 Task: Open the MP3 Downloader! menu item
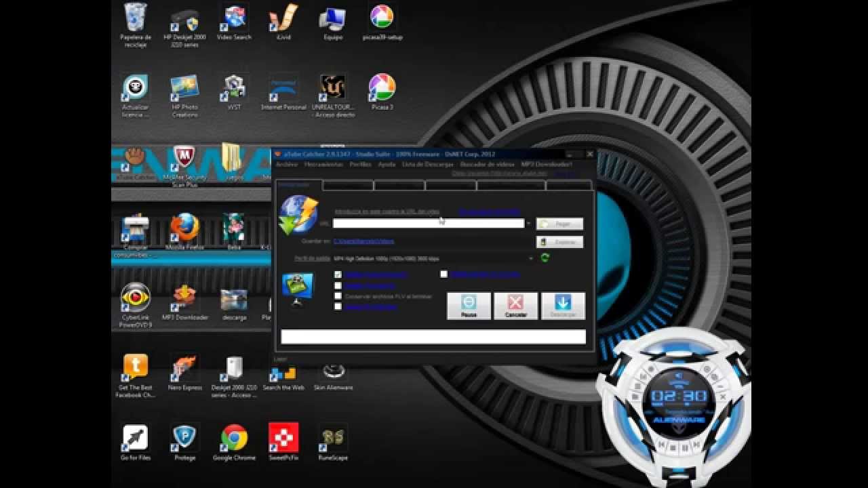(547, 164)
